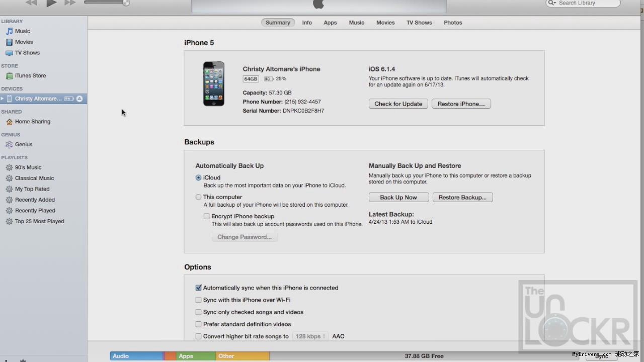The width and height of the screenshot is (644, 362).
Task: Click Check for Update button
Action: pyautogui.click(x=398, y=104)
